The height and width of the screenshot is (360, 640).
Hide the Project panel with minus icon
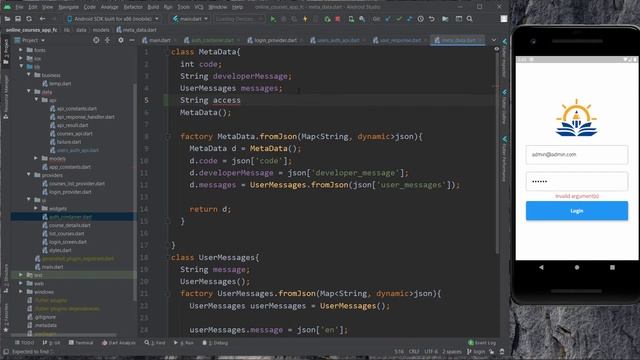(x=132, y=40)
